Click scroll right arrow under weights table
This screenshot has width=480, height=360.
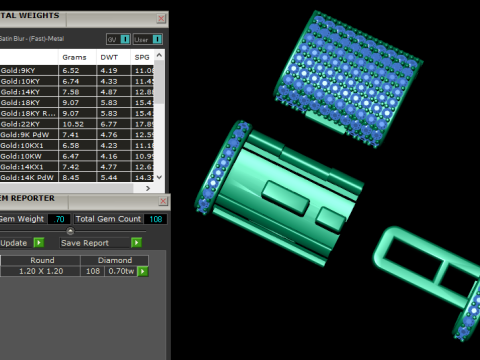(148, 188)
